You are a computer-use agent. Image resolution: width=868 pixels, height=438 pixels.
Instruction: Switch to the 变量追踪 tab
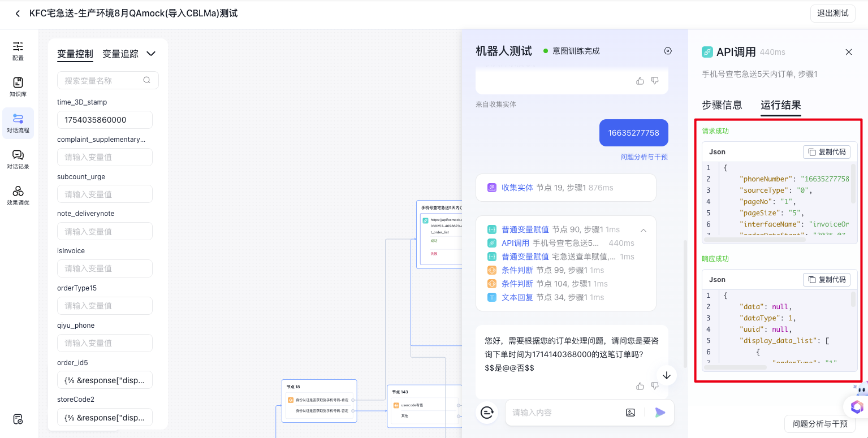(120, 53)
